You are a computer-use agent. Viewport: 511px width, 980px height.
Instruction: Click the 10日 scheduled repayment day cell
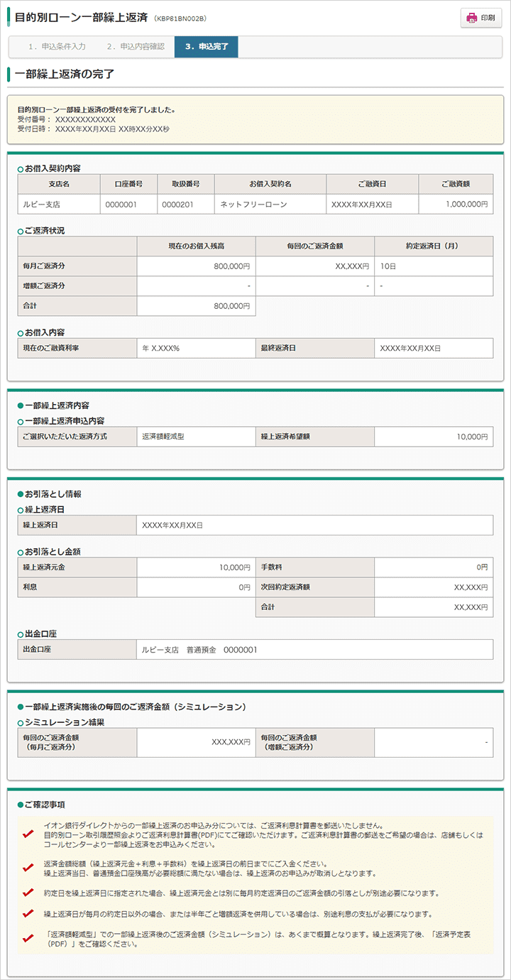(434, 266)
